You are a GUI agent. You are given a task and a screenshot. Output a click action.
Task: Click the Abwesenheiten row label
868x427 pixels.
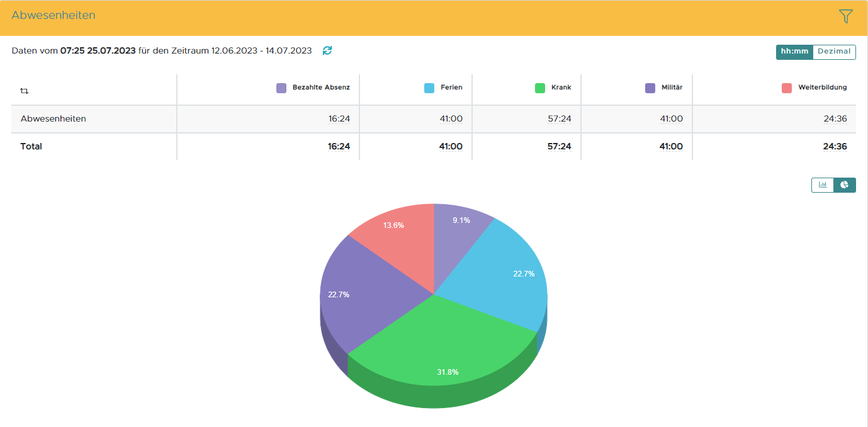54,118
